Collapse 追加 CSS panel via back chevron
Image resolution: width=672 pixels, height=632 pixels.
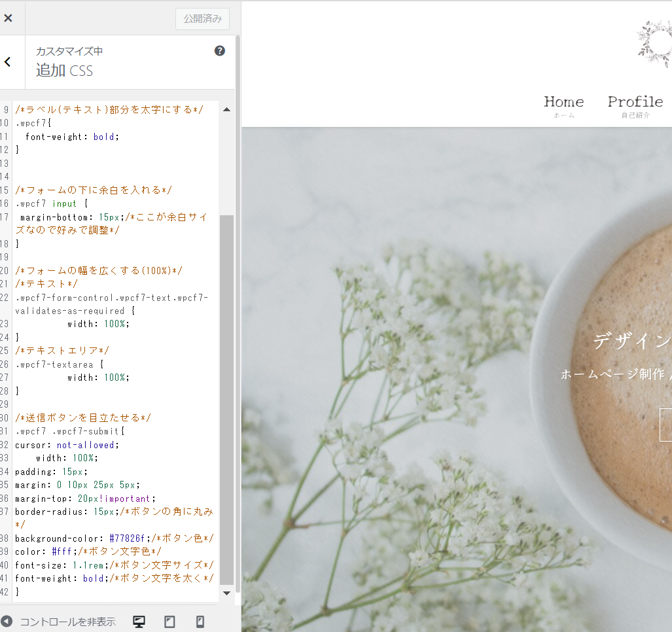point(7,61)
